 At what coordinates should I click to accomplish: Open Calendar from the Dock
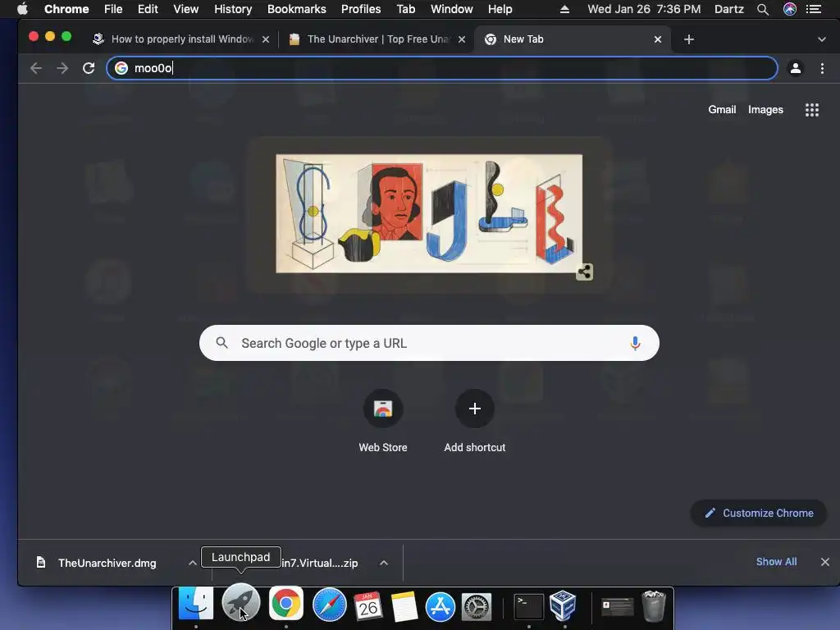[x=368, y=606]
